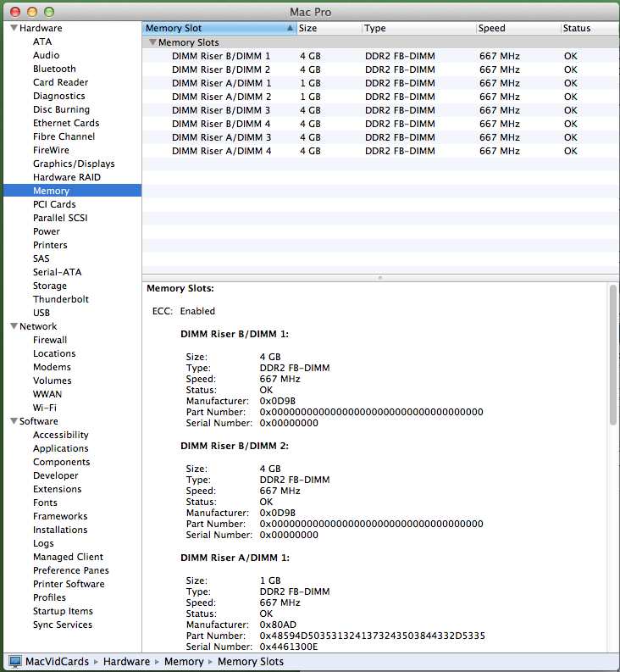620x672 pixels.
Task: Select Logs in the sidebar
Action: [43, 543]
